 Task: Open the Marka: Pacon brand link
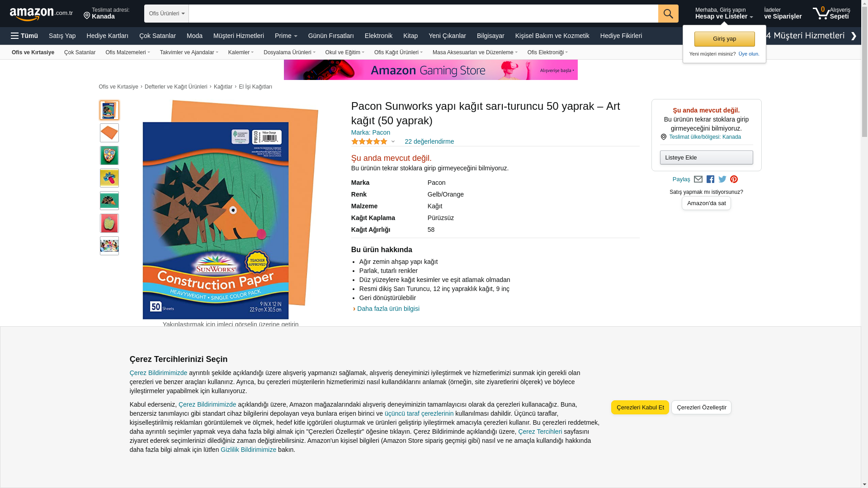coord(371,132)
